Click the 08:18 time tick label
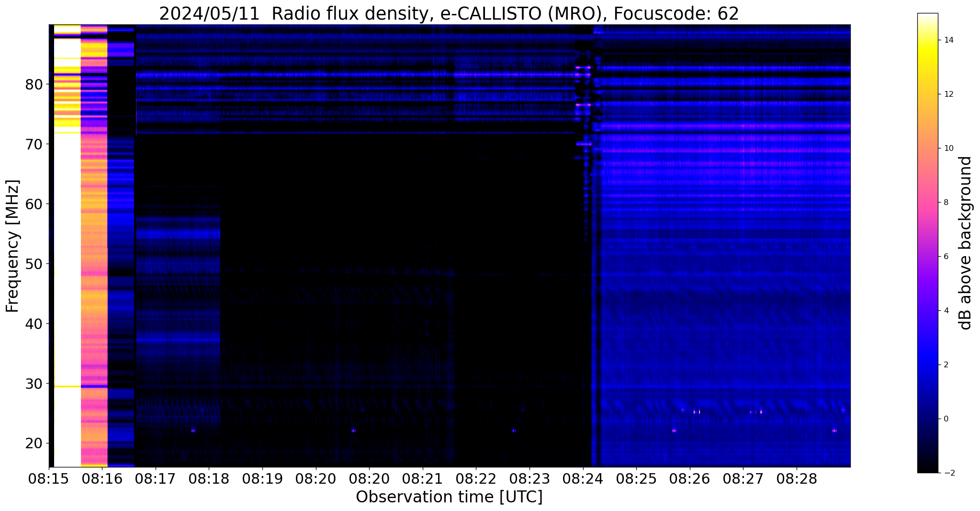This screenshot has height=511, width=980. coord(209,478)
